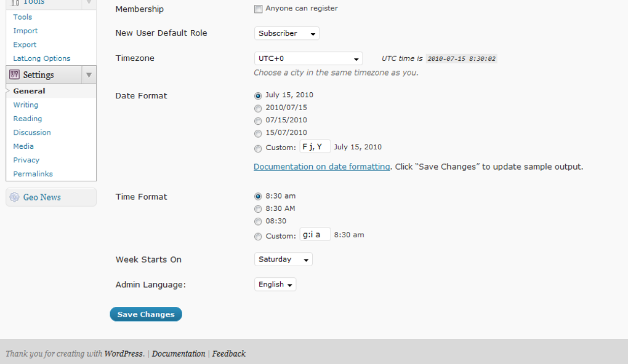Collapse the Settings sidebar section
628x364 pixels.
[89, 74]
